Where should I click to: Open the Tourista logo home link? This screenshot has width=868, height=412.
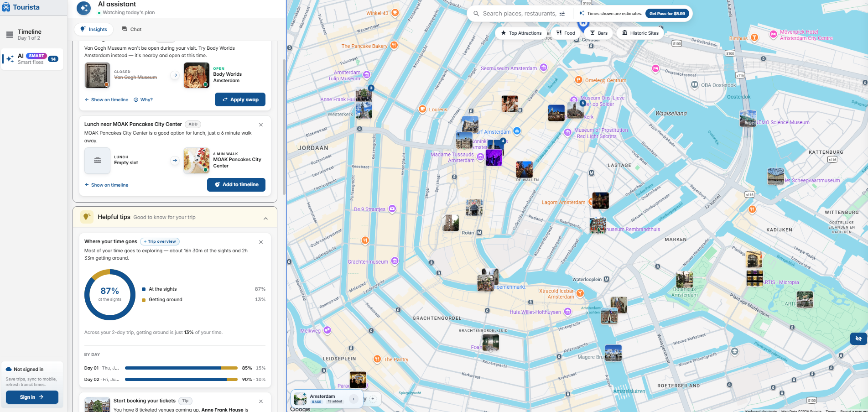[21, 7]
